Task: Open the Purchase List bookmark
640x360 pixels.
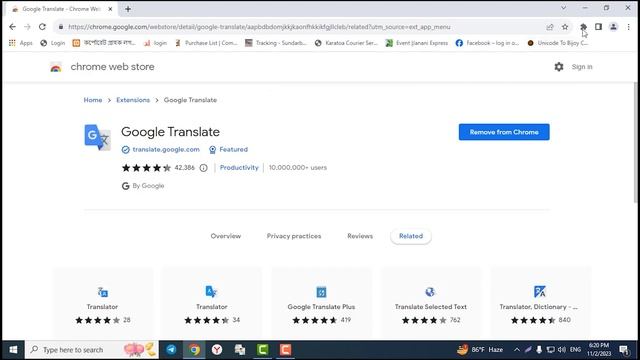Action: (207, 43)
